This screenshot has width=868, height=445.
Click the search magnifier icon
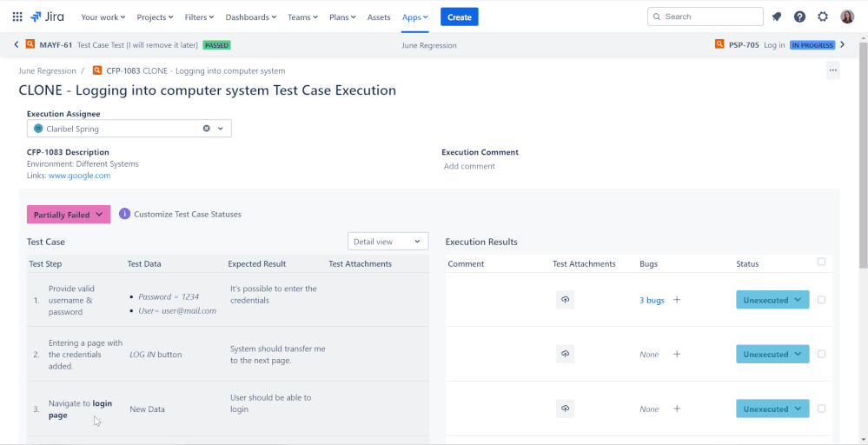pyautogui.click(x=657, y=17)
